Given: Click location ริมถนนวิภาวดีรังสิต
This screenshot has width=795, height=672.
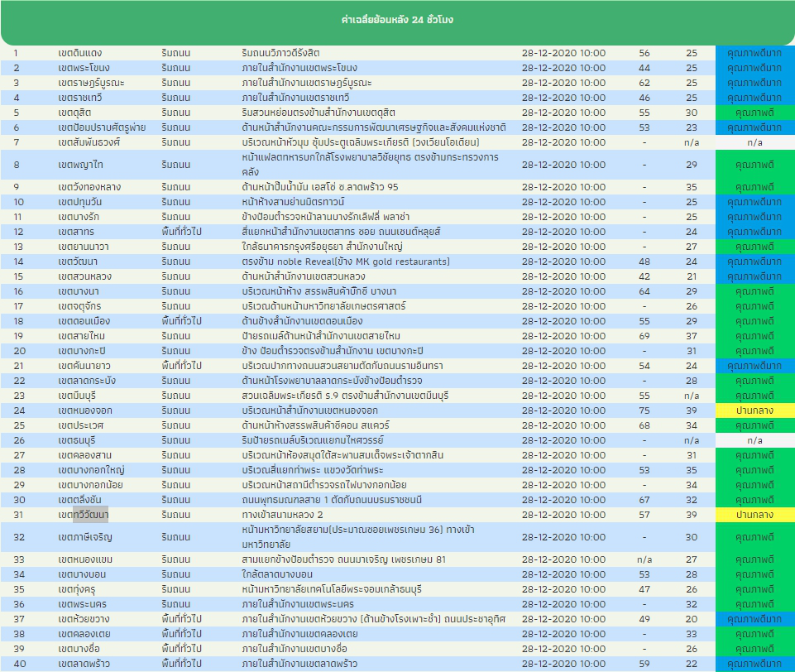Looking at the screenshot, I should point(280,53).
